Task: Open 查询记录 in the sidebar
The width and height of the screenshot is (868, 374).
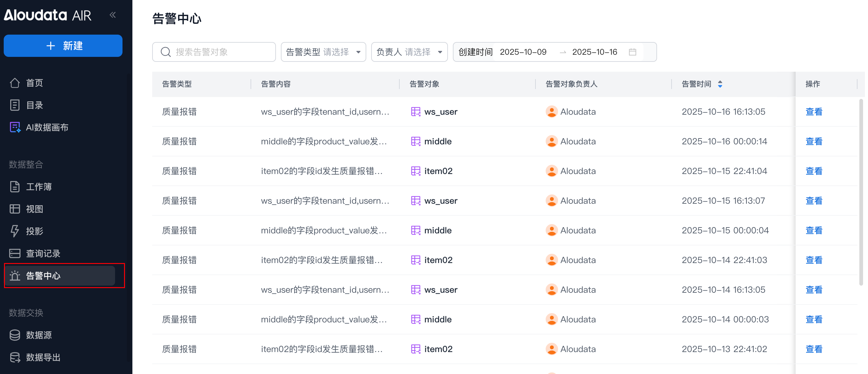Action: pyautogui.click(x=43, y=253)
